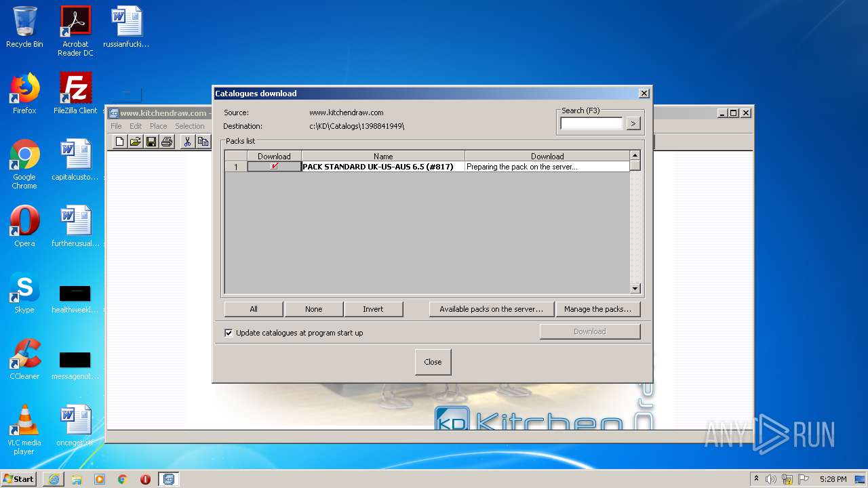The width and height of the screenshot is (868, 488).
Task: Click the Search (F3) input field
Action: pyautogui.click(x=591, y=123)
